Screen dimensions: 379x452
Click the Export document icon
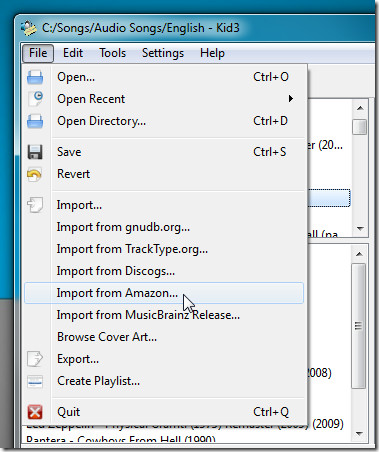point(35,359)
